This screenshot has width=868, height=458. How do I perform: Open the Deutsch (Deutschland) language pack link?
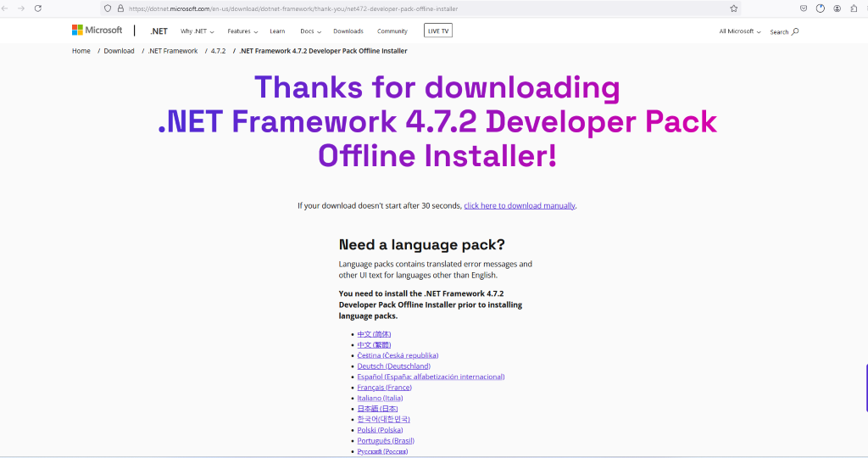click(393, 366)
